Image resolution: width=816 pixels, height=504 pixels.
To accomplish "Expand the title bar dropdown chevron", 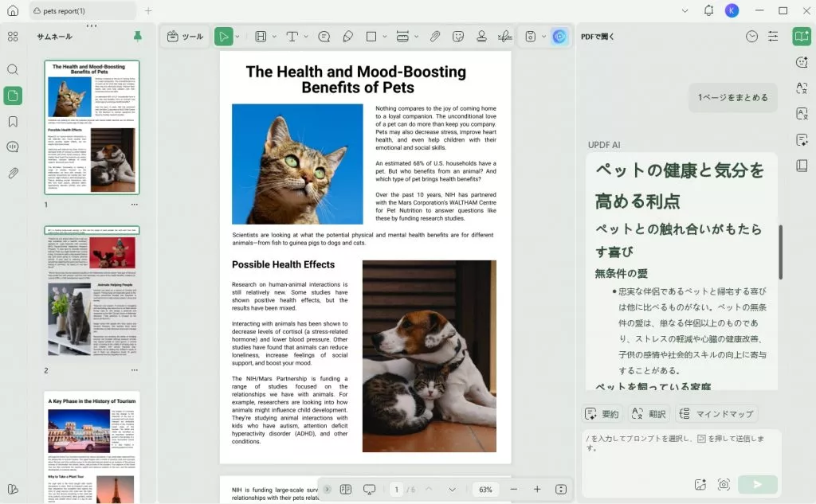I will [x=685, y=10].
